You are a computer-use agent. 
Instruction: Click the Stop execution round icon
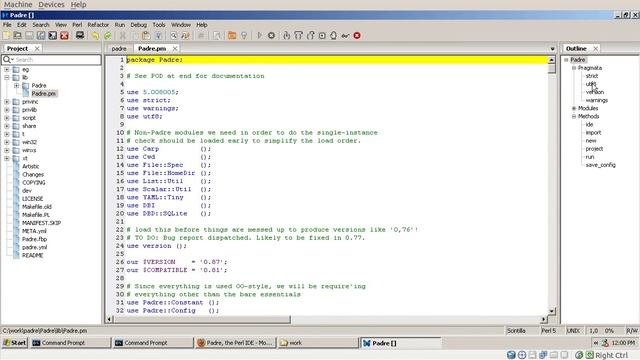[271, 36]
